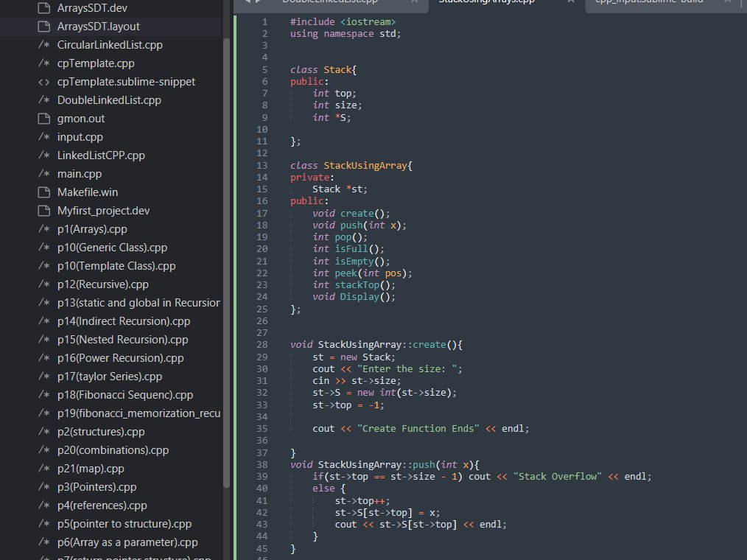Click the C++ icon beside input.cpp
747x560 pixels.
(43, 137)
